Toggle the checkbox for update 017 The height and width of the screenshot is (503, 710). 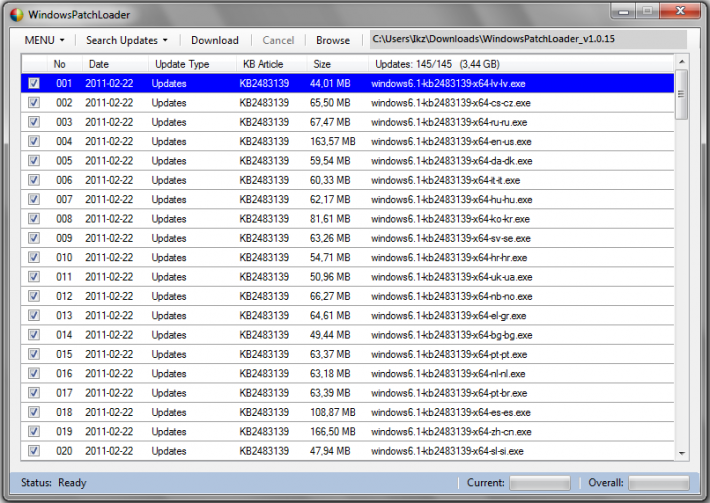pos(34,393)
